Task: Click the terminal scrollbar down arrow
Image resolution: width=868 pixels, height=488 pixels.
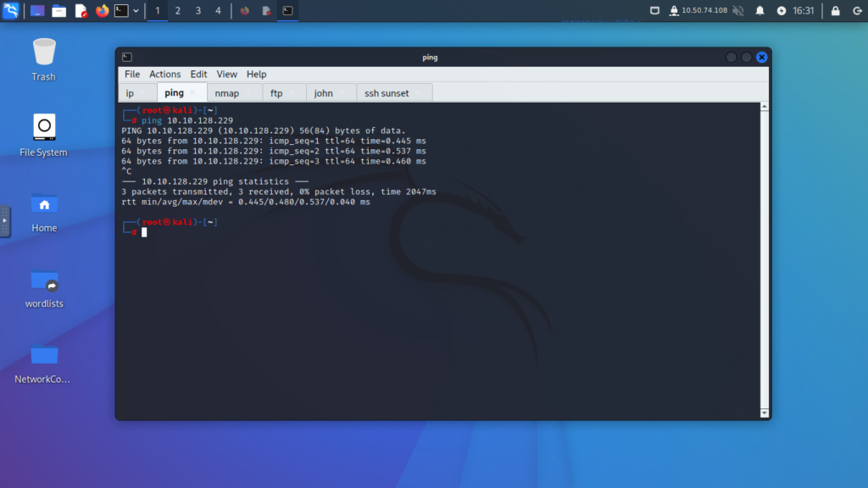Action: tap(765, 413)
